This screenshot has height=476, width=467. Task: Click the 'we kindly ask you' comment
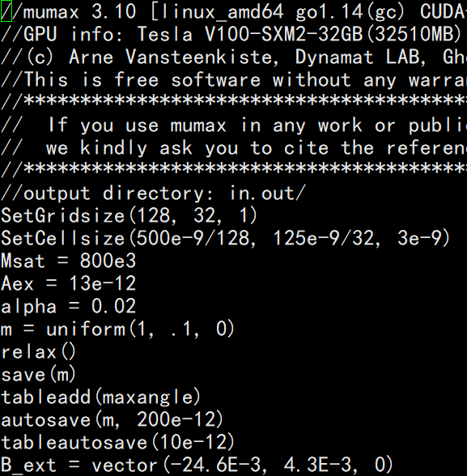click(233, 148)
